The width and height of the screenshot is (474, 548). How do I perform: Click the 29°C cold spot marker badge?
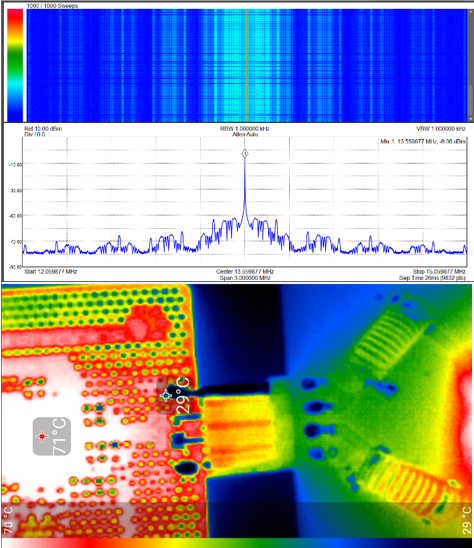[x=176, y=396]
